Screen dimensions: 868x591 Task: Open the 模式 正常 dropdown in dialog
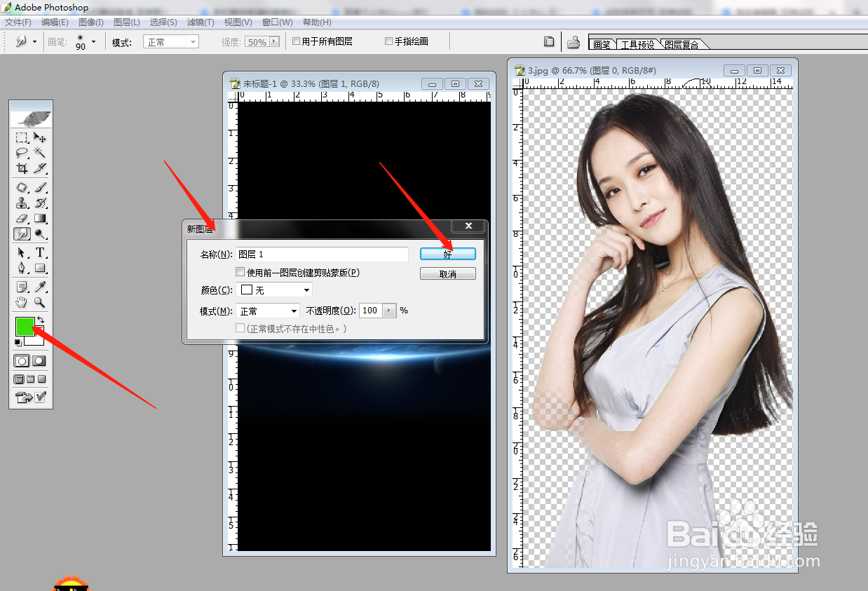click(268, 311)
